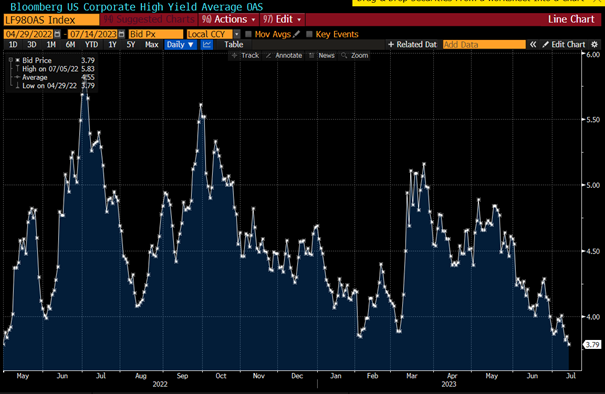Screen dimensions: 605x394
Task: Click the Bid Price series marker icon
Action: (x=17, y=60)
